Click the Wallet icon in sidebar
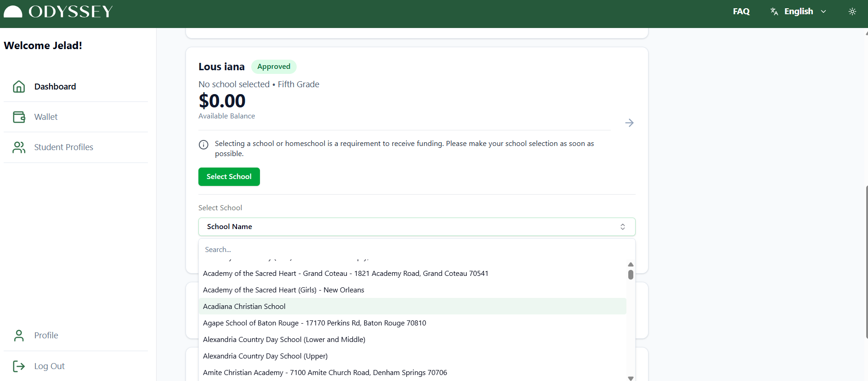868x381 pixels. (x=19, y=117)
